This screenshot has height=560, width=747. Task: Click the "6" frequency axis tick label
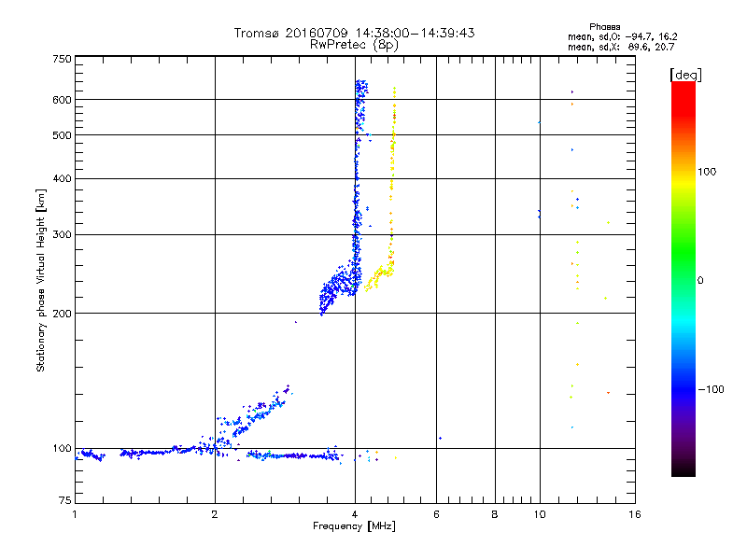tap(436, 514)
